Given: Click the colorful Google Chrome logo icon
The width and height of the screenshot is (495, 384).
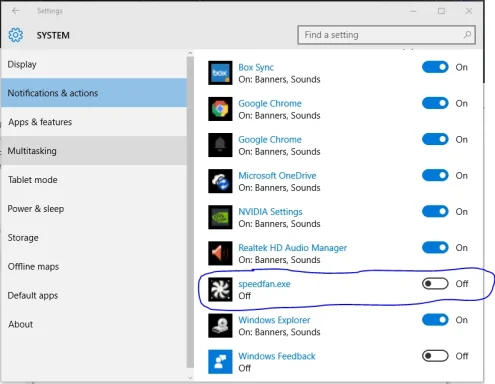Looking at the screenshot, I should point(220,109).
